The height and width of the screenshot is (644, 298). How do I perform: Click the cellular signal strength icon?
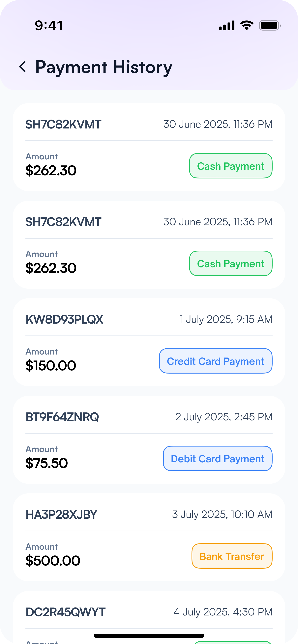[x=227, y=26]
